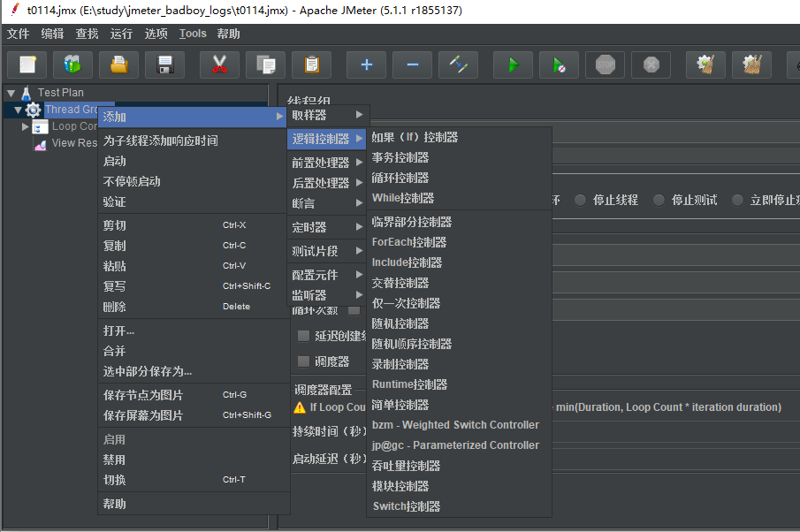Image resolution: width=800 pixels, height=532 pixels.
Task: Open the 配置元件 submenu
Action: [x=327, y=275]
